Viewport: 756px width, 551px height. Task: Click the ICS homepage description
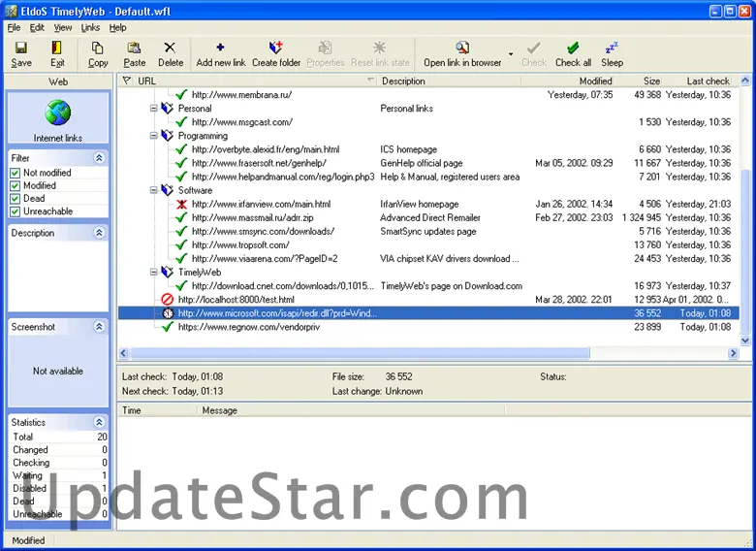pyautogui.click(x=408, y=149)
